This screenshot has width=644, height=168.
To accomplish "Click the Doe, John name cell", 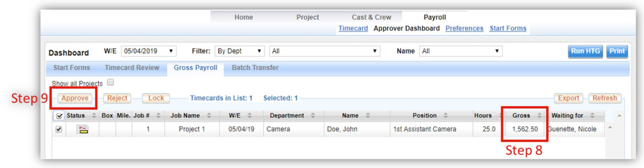I will (x=357, y=129).
